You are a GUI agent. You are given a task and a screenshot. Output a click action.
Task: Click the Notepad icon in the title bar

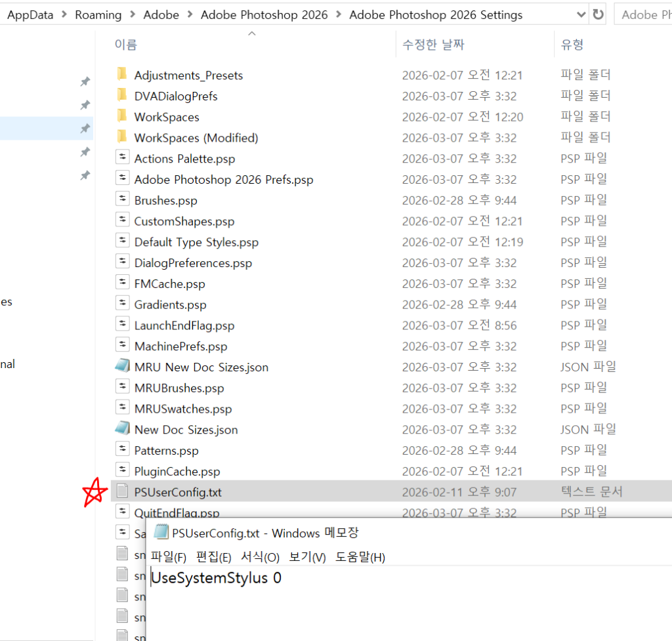tap(161, 532)
